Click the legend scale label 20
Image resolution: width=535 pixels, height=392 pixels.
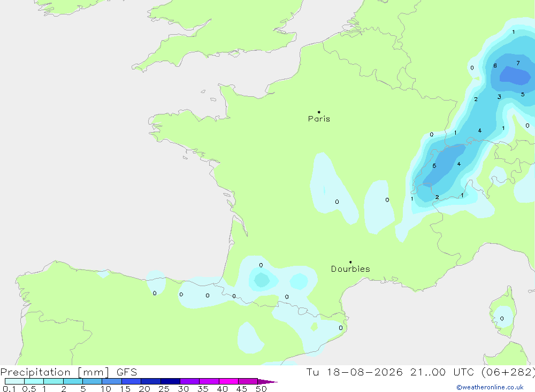[144, 389]
